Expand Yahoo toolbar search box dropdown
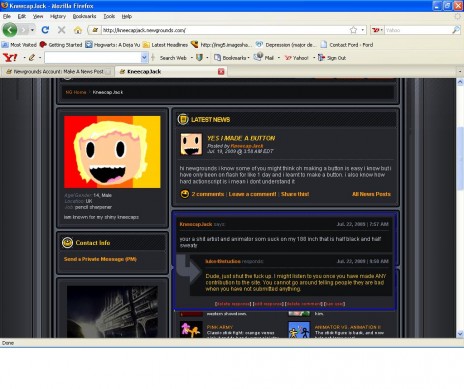The width and height of the screenshot is (464, 389). pyautogui.click(x=144, y=58)
